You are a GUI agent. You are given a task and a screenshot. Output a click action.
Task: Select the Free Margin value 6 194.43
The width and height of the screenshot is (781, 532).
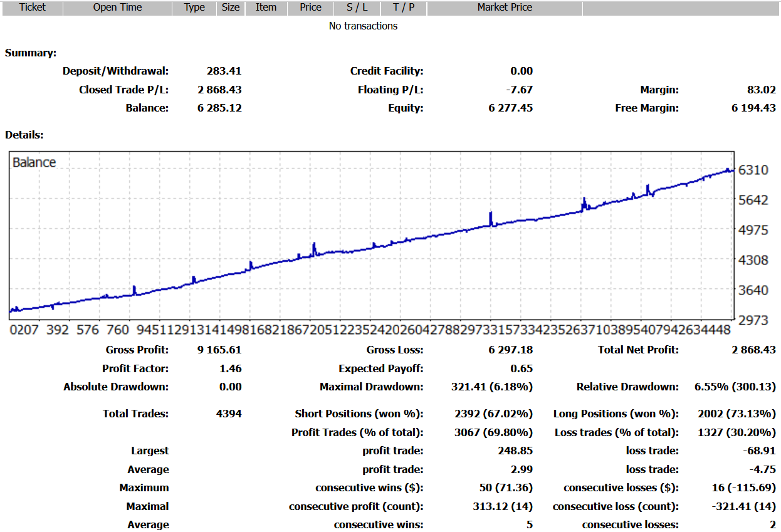click(x=753, y=108)
